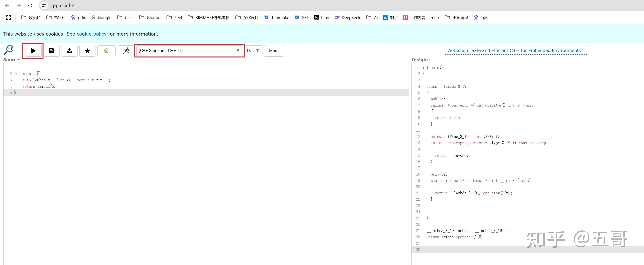Open the bookmarks app launcher grid
This screenshot has height=265, width=644.
8,17
